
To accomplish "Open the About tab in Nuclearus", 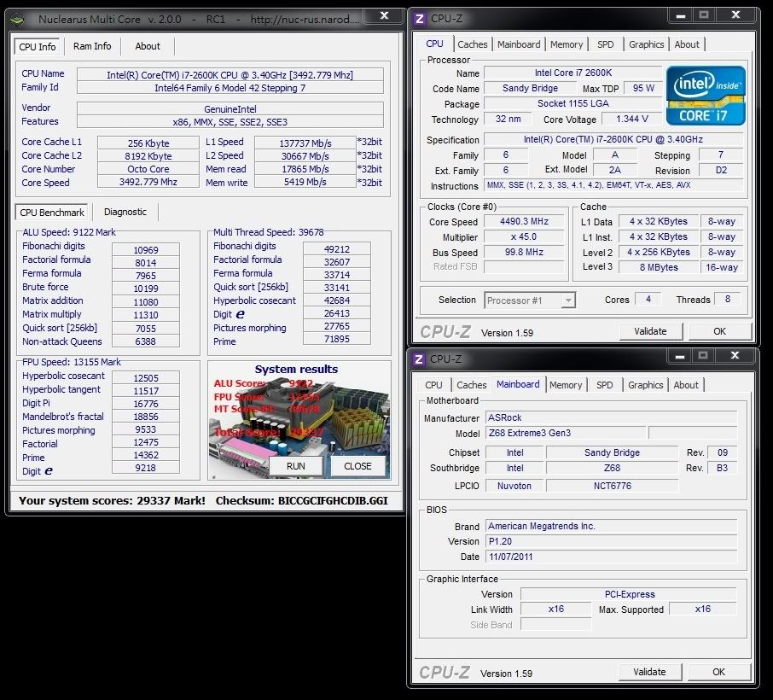I will point(148,46).
